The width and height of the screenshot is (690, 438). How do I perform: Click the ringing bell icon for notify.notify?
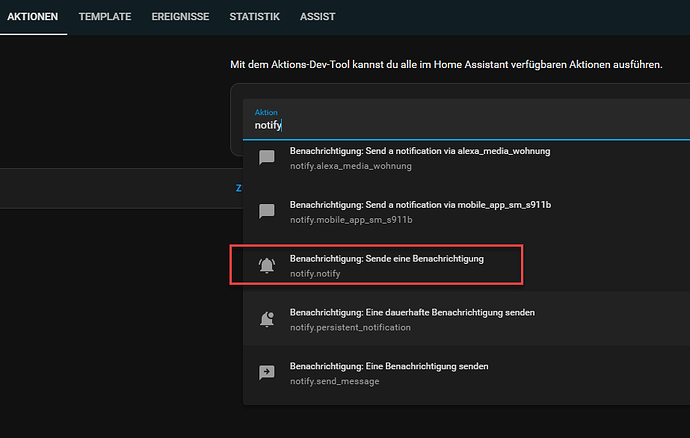tap(267, 265)
